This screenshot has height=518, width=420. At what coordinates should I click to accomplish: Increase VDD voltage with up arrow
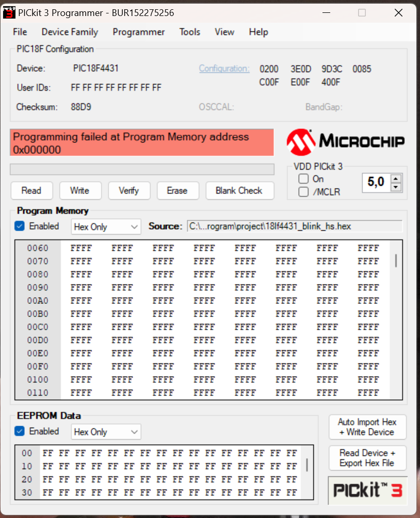pos(396,179)
